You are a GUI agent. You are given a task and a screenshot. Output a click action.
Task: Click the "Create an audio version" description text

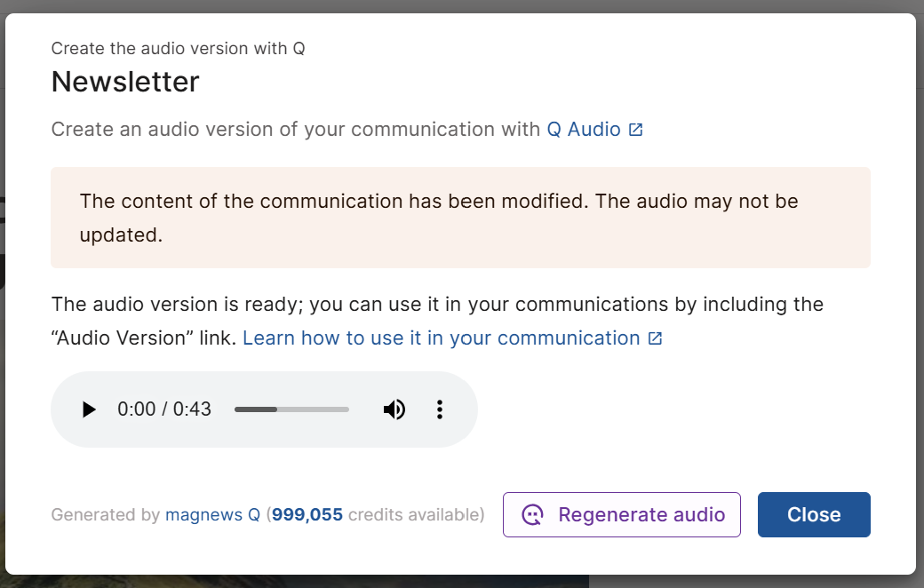pyautogui.click(x=295, y=130)
